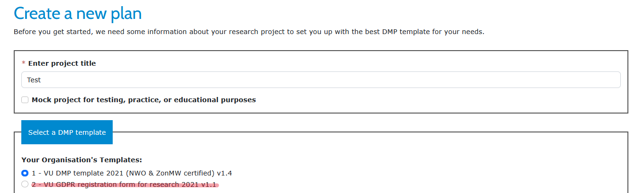Select the VU GDPR registration form radio button

[x=25, y=184]
